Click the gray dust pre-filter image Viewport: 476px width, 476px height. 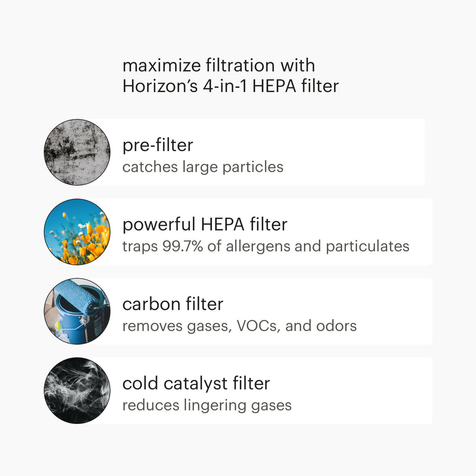tap(77, 152)
